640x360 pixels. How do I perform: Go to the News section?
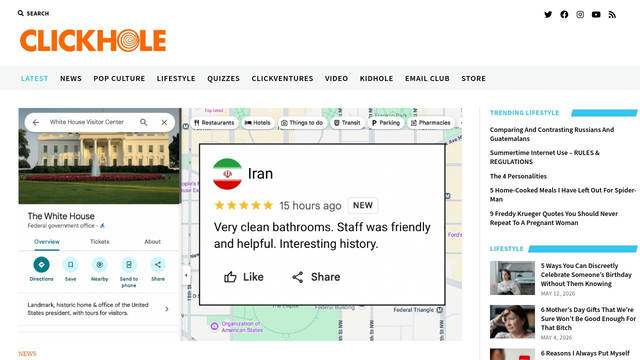[x=71, y=78]
